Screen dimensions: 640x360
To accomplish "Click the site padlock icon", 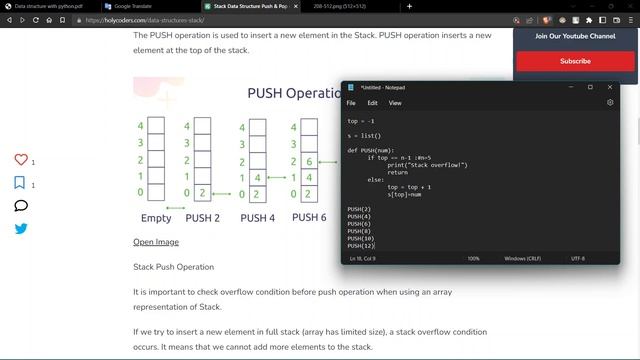I will pos(79,20).
